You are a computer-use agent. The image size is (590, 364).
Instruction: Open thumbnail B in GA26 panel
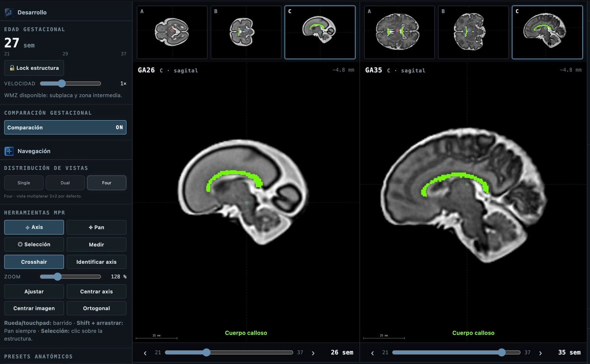[x=246, y=32]
